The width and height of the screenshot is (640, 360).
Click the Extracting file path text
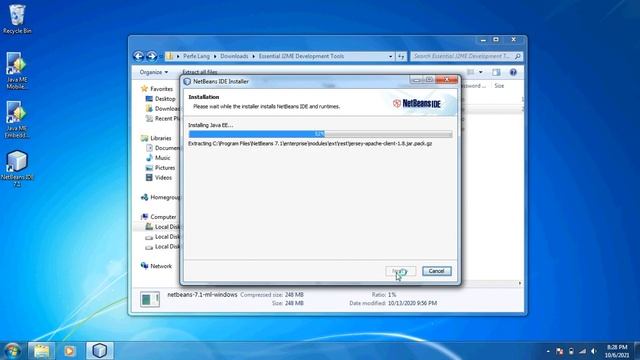tap(310, 144)
